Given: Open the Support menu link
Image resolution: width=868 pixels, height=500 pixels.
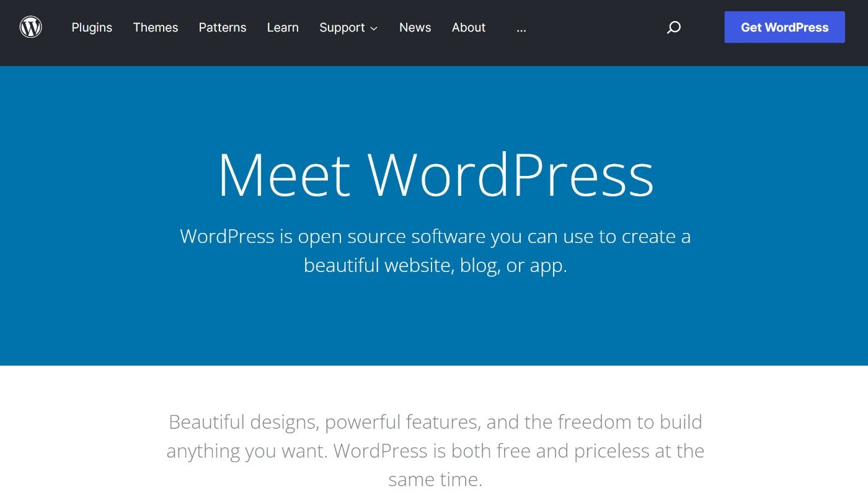Looking at the screenshot, I should pyautogui.click(x=342, y=27).
